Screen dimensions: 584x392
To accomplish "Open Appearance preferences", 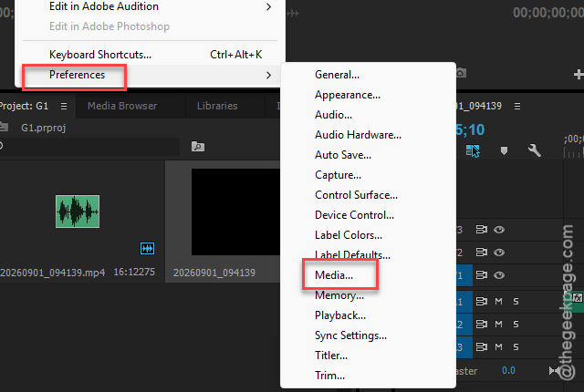I will click(x=348, y=95).
